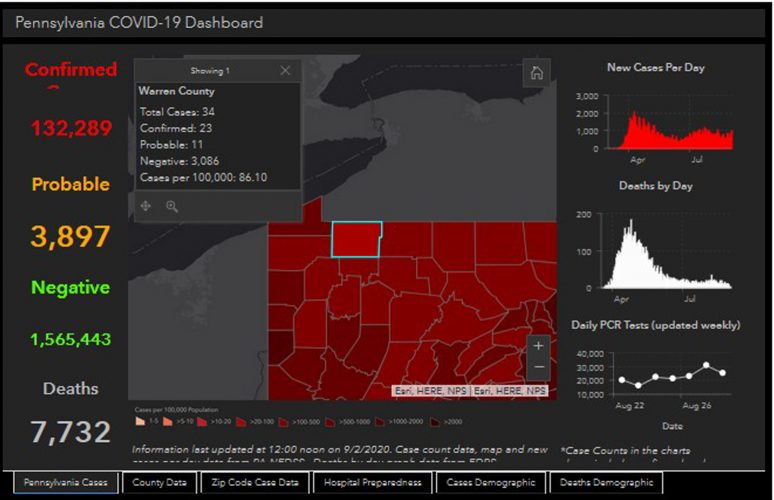Select the Pennsylvania Cases tab
774x500 pixels.
(x=65, y=483)
